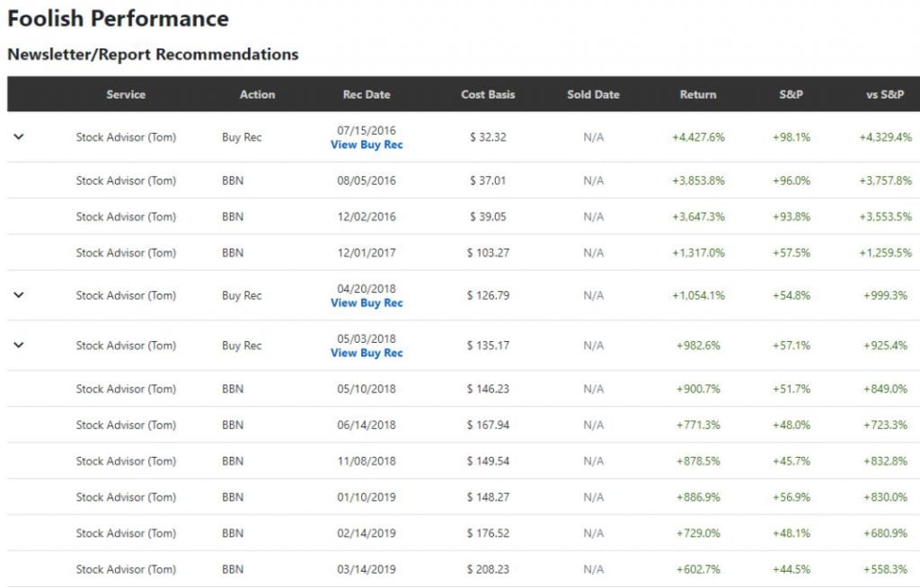Image resolution: width=920 pixels, height=588 pixels.
Task: Expand the 04/20/2018 Buy Rec row chevron
Action: 19,294
